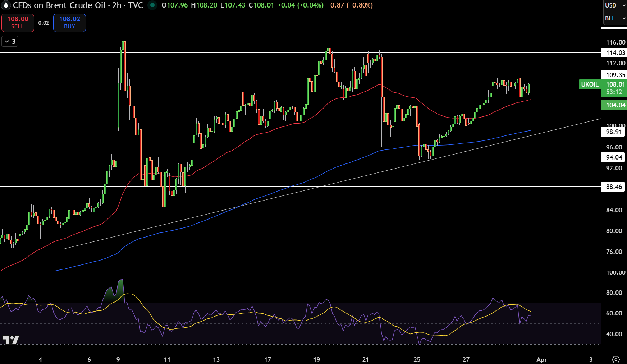Click the −0.87 (−0.80%) change value
The image size is (627, 364).
350,5
